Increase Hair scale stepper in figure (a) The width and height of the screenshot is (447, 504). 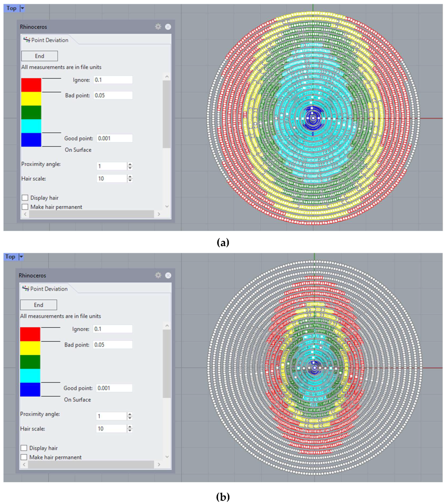[130, 176]
